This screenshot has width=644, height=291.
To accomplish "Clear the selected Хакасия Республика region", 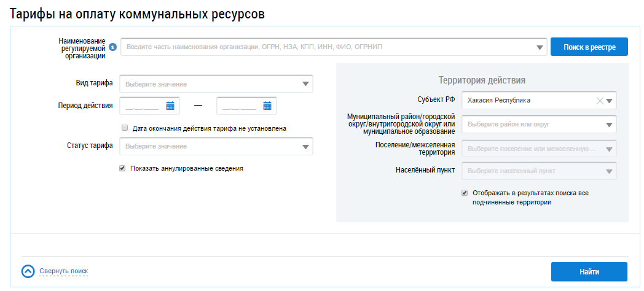I will (600, 101).
